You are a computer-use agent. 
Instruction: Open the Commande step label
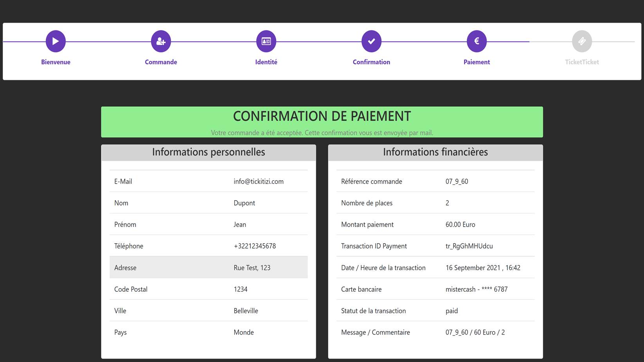(x=161, y=62)
